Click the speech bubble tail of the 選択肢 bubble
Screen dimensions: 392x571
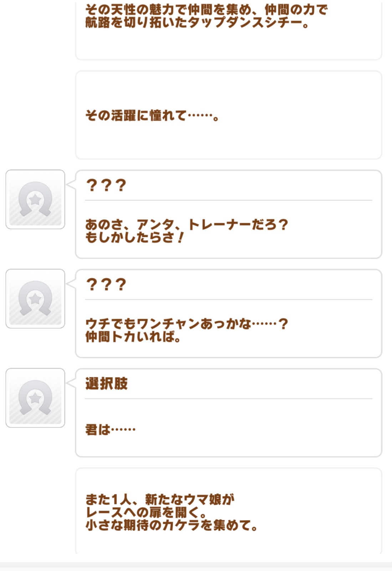point(71,383)
